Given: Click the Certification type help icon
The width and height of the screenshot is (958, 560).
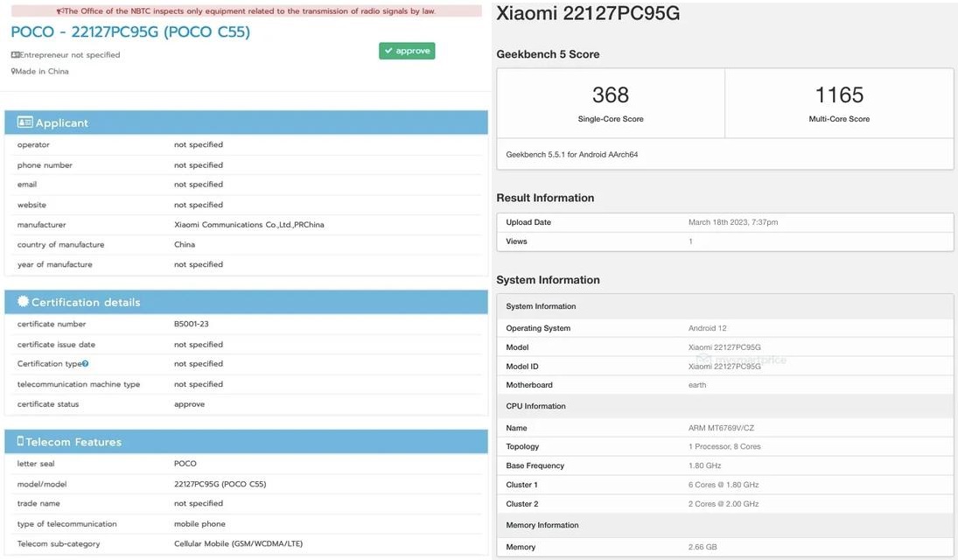Looking at the screenshot, I should click(x=85, y=364).
